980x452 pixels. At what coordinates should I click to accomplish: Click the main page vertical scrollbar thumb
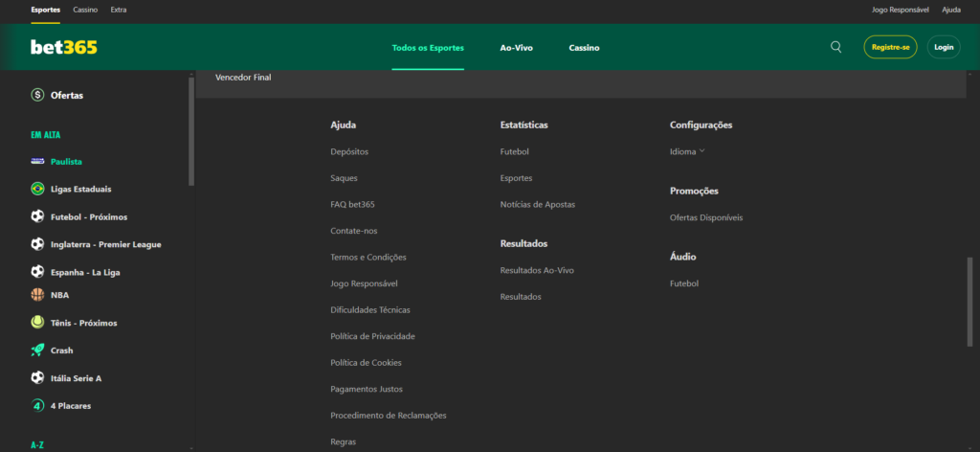pyautogui.click(x=970, y=302)
